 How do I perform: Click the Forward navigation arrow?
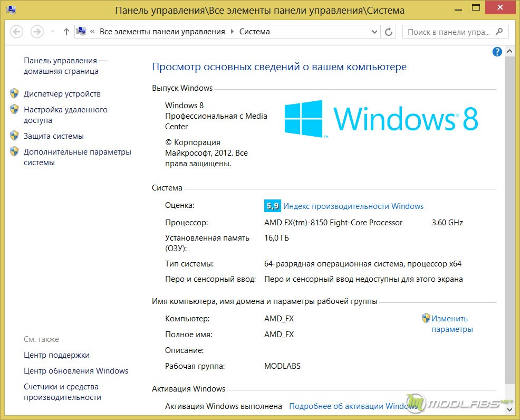[x=37, y=32]
